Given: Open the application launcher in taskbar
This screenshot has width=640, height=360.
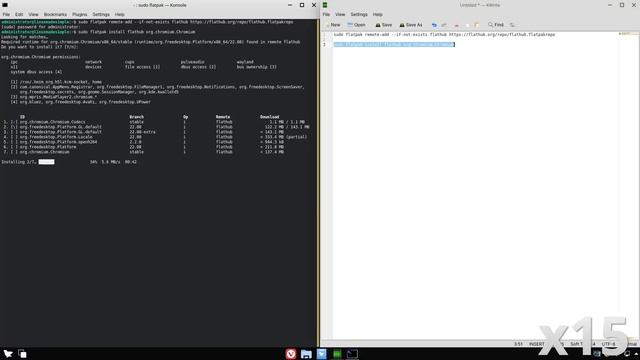Looking at the screenshot, I should pyautogui.click(x=8, y=353).
